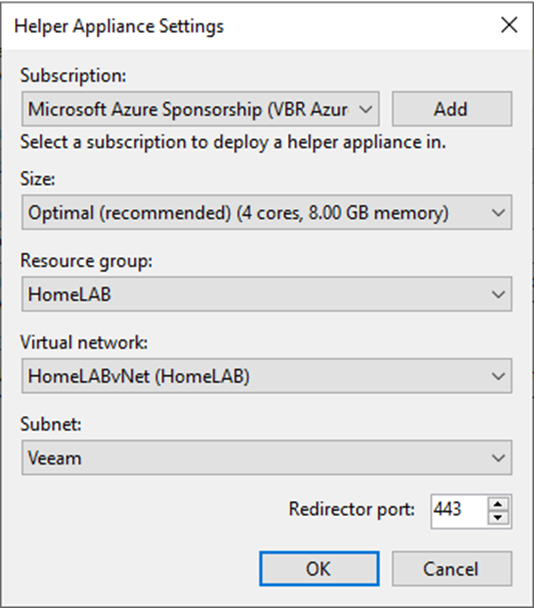Screen dimensions: 534x608
Task: Increase Redirector port with up arrow
Action: (x=498, y=504)
